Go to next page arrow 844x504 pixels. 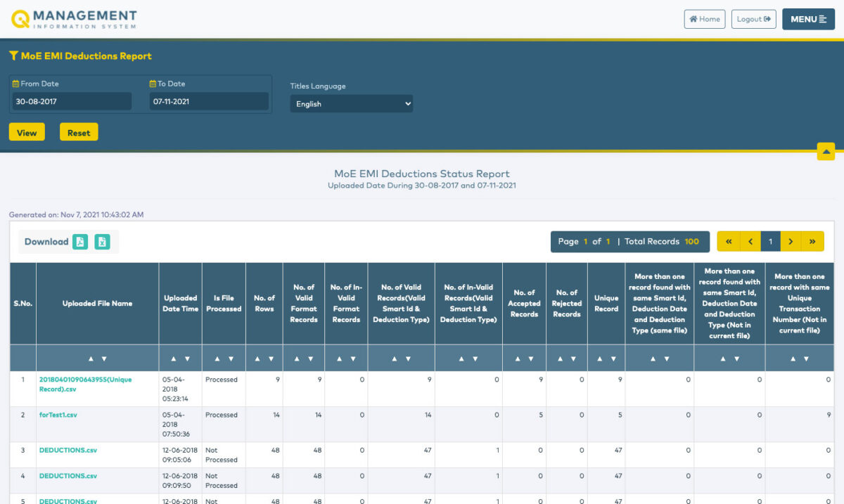[x=791, y=242]
